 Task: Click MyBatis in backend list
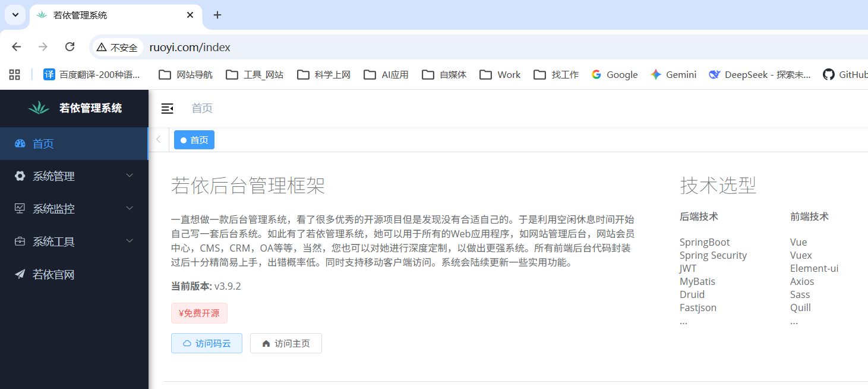coord(697,281)
